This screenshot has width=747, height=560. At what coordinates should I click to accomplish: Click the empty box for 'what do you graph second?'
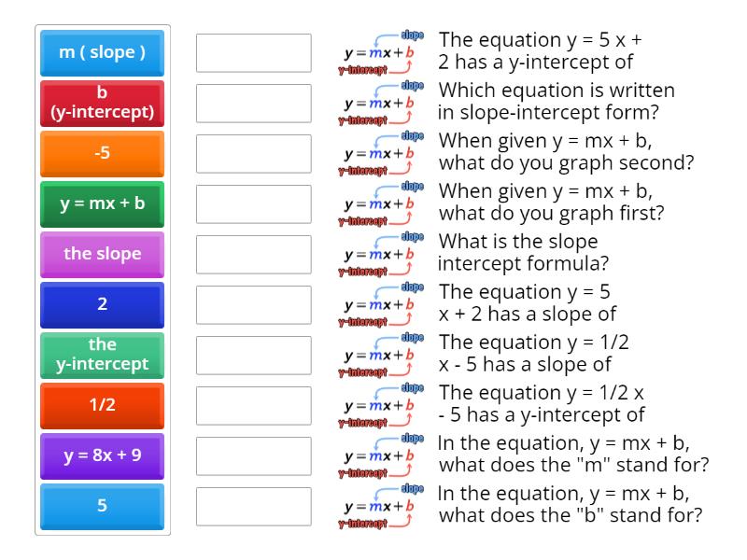(x=254, y=154)
